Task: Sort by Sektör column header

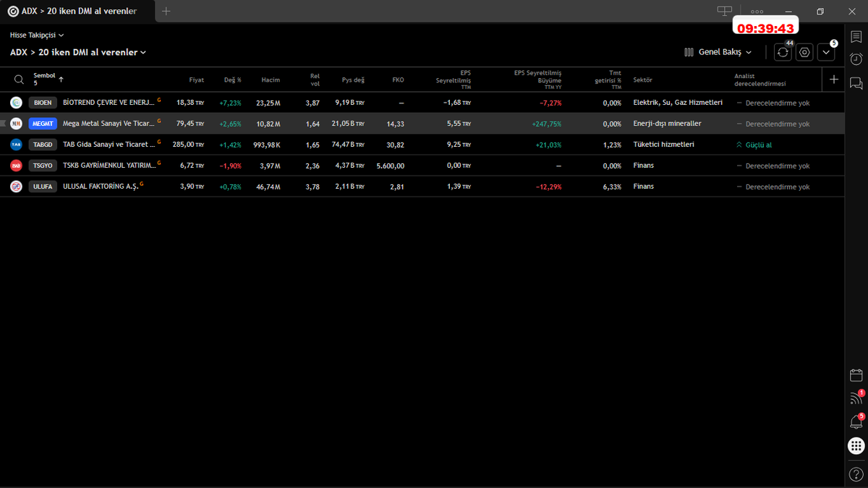Action: pyautogui.click(x=642, y=80)
